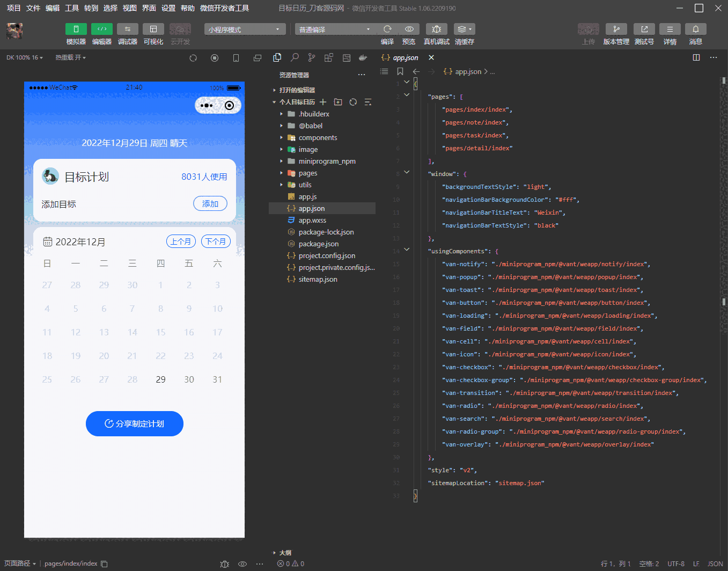Open project.config.json in file tree
Screen dimensions: 728x571
tap(327, 256)
